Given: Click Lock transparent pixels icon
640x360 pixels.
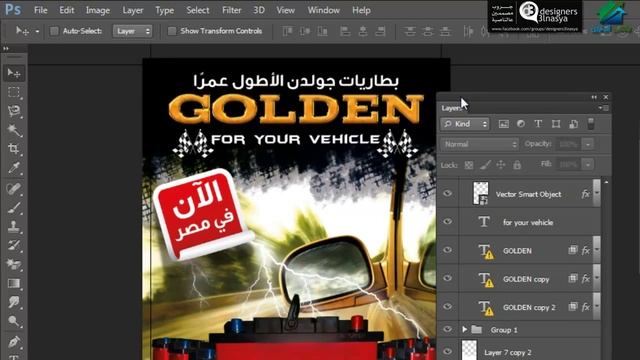Looking at the screenshot, I should click(x=469, y=165).
